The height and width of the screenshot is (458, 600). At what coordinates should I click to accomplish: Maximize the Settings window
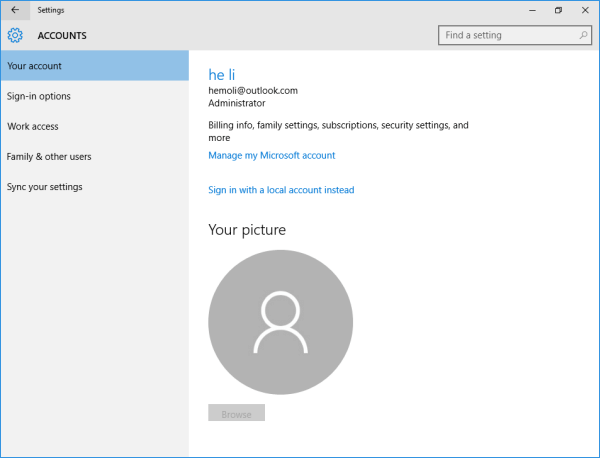558,9
